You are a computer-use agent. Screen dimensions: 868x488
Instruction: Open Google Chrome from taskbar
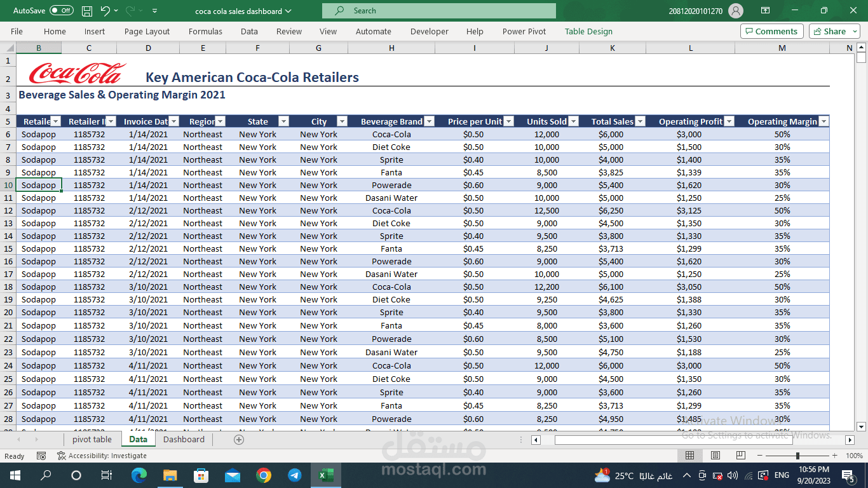(263, 475)
